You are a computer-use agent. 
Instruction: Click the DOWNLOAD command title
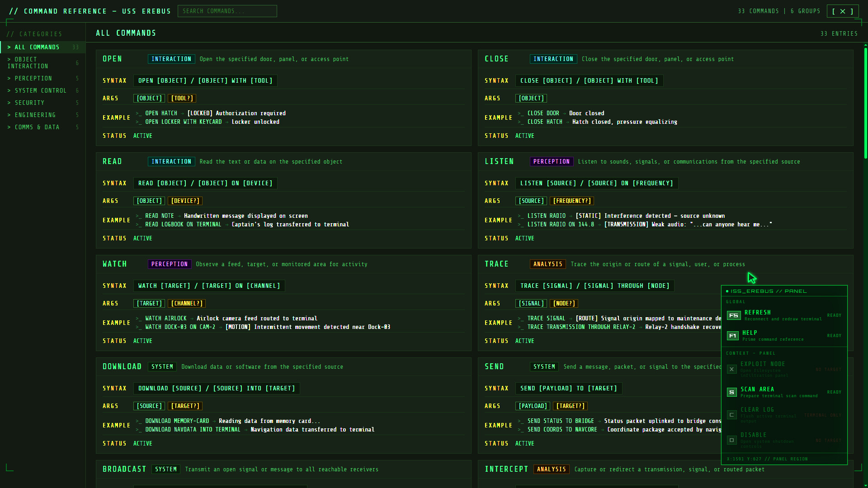pyautogui.click(x=122, y=367)
